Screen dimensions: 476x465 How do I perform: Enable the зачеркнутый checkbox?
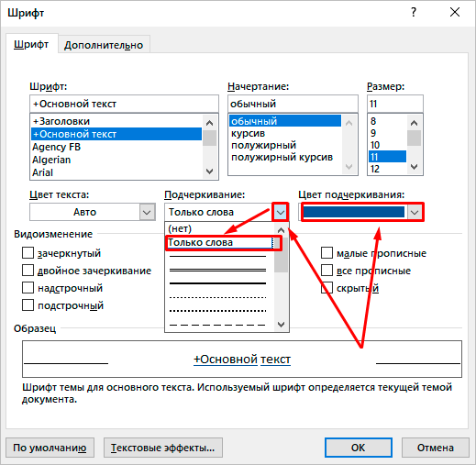click(x=28, y=253)
